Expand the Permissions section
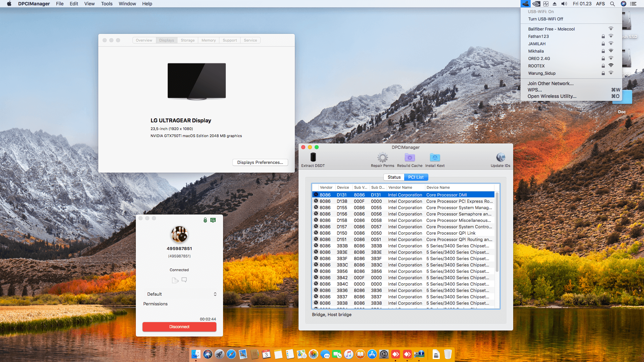 155,304
